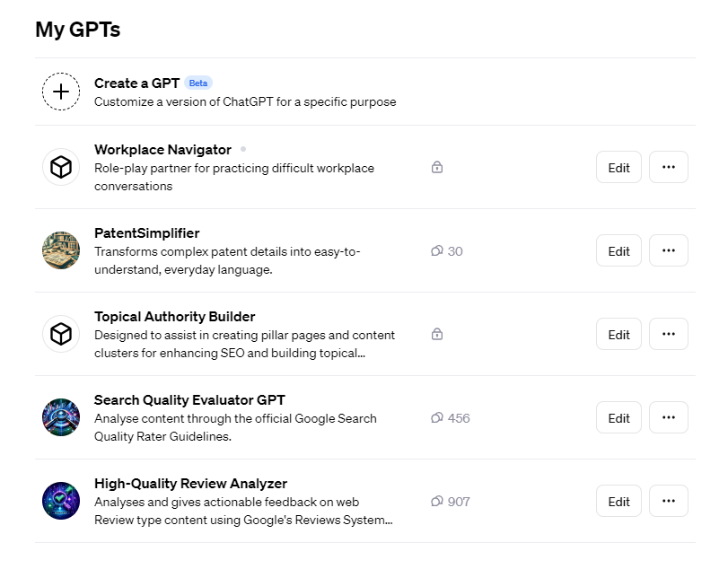728x569 pixels.
Task: Click the High-Quality Review Analyzer avatar
Action: (x=60, y=501)
